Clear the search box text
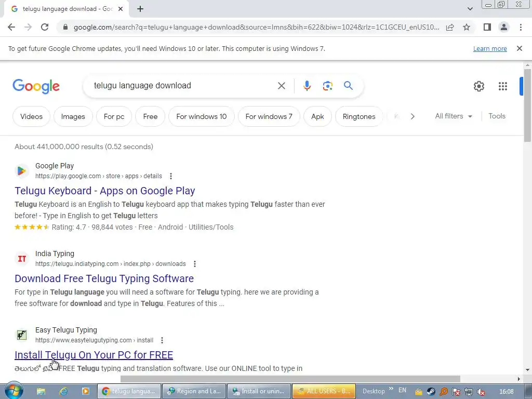Screen dimensions: 532x399 pyautogui.click(x=282, y=86)
